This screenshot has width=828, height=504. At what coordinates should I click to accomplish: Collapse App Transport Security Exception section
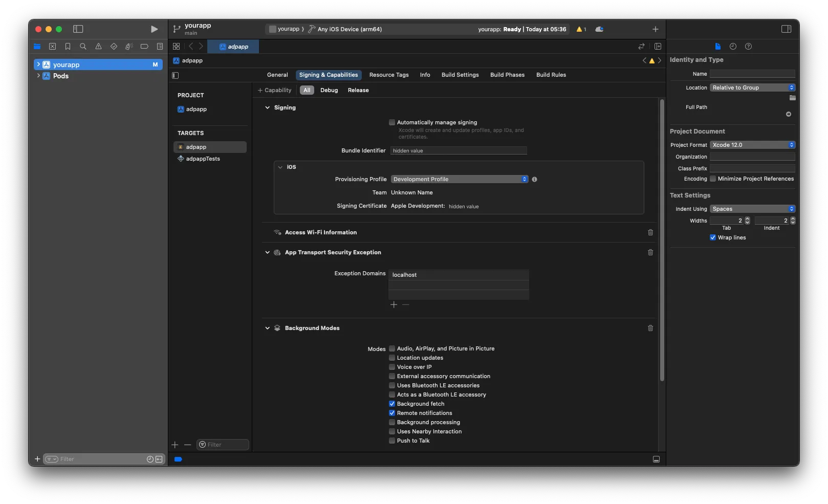click(x=267, y=252)
